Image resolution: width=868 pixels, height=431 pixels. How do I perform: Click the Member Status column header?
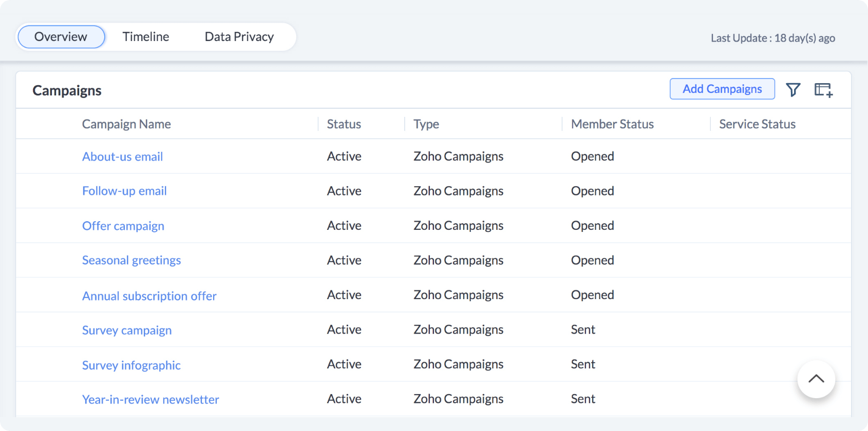point(612,124)
